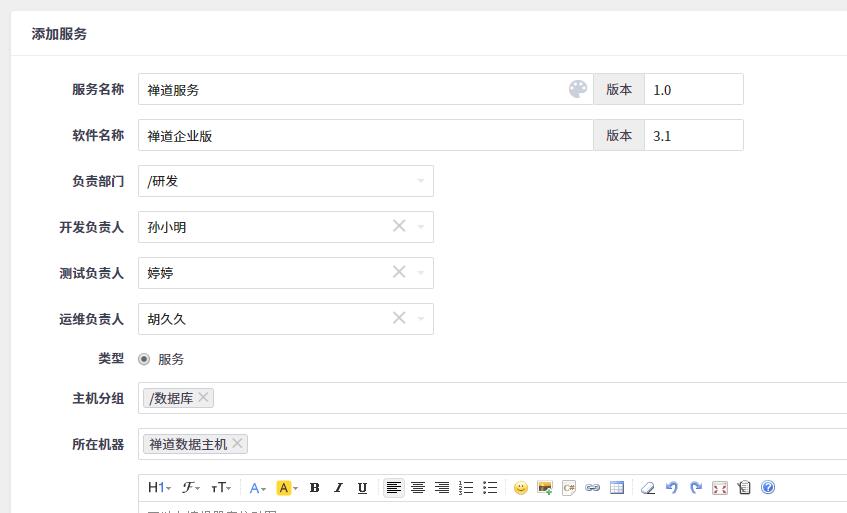The image size is (847, 513).
Task: Expand the 开发负责人 dropdown arrow
Action: click(x=421, y=227)
